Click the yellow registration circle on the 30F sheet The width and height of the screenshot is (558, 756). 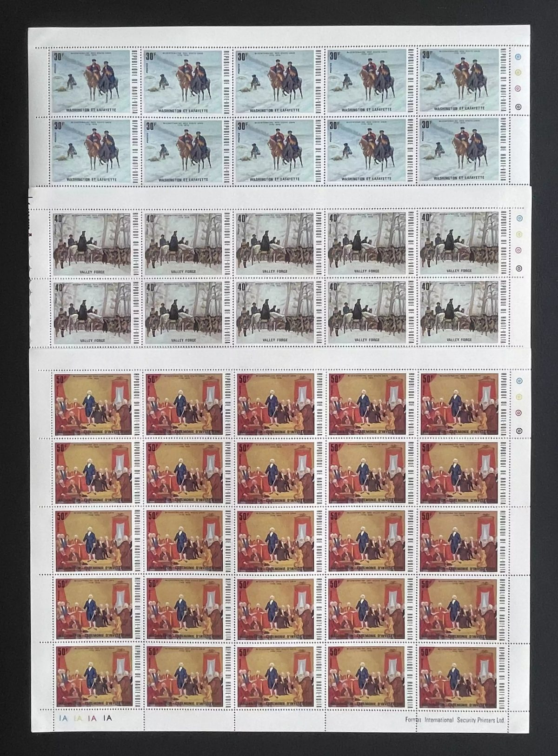[519, 73]
